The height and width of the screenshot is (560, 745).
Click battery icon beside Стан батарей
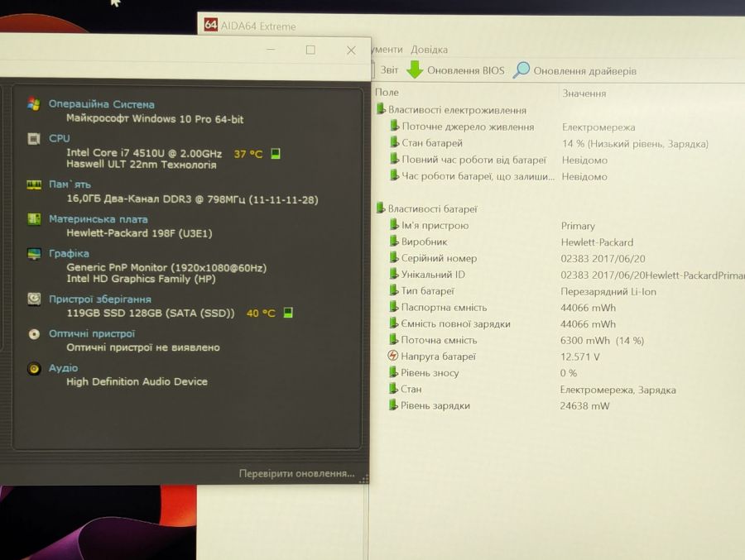click(394, 142)
